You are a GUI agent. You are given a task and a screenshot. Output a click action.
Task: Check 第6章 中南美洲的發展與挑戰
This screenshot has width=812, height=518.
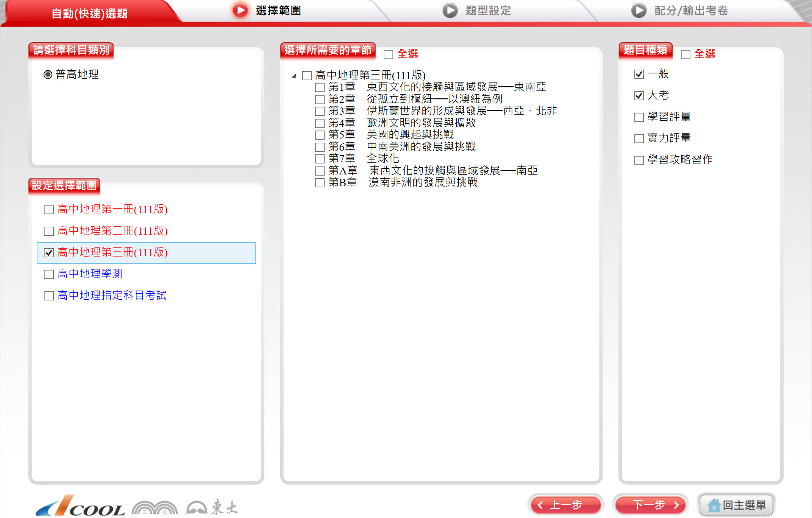[320, 147]
